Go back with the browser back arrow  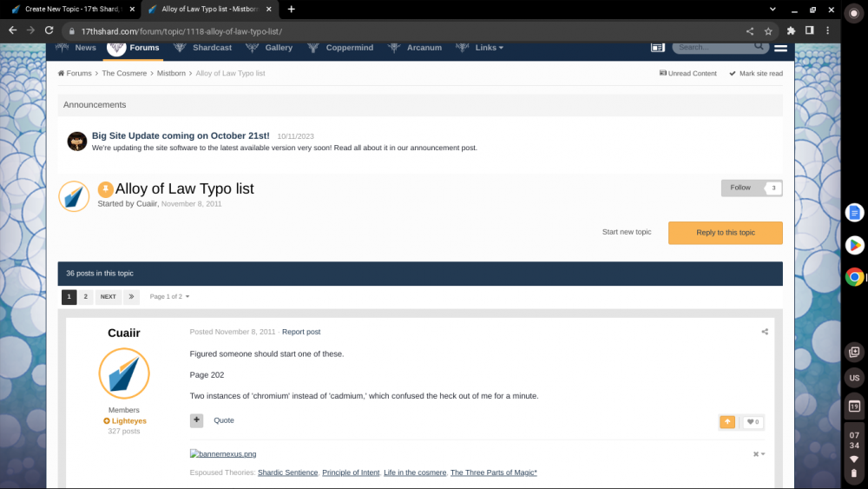click(x=13, y=30)
